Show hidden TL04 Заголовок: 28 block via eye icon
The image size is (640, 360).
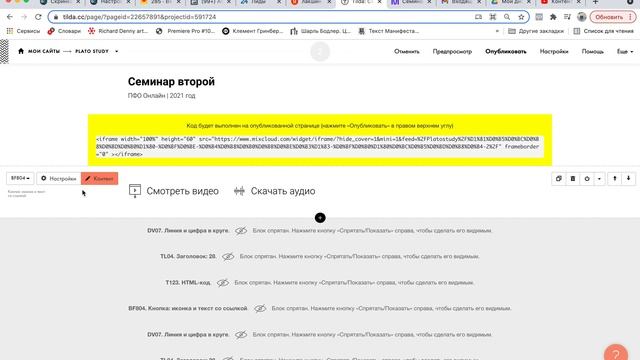click(x=228, y=257)
